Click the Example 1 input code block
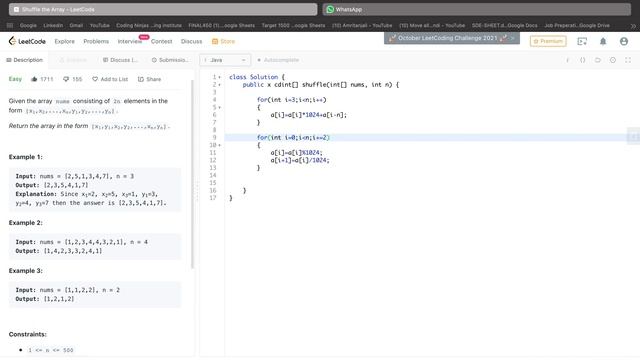 click(95, 189)
